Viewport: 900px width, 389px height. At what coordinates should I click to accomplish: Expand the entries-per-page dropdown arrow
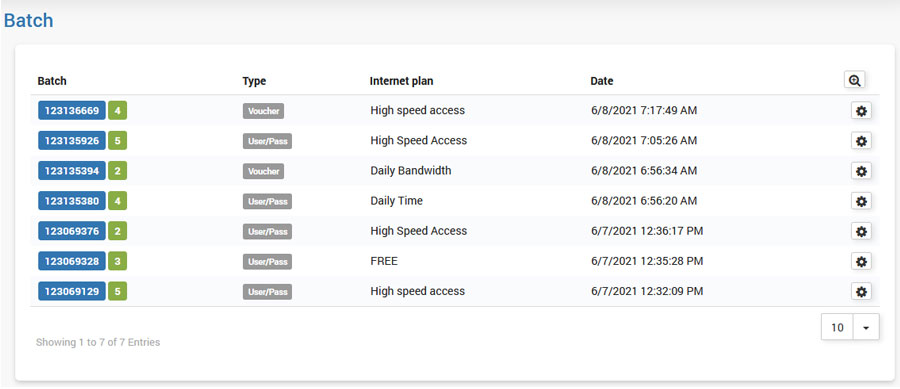(x=866, y=328)
